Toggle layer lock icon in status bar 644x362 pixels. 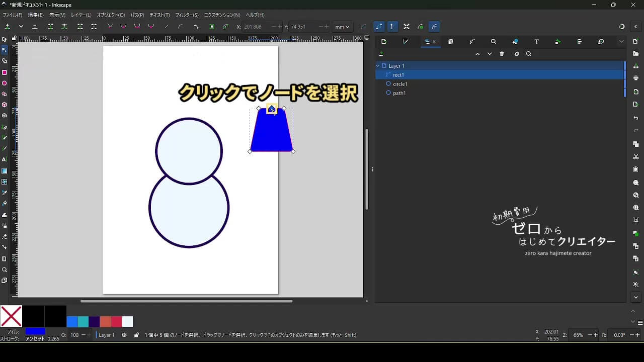[136, 335]
